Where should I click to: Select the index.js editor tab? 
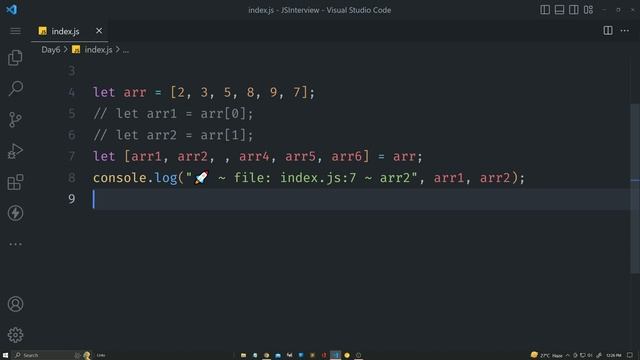(69, 31)
